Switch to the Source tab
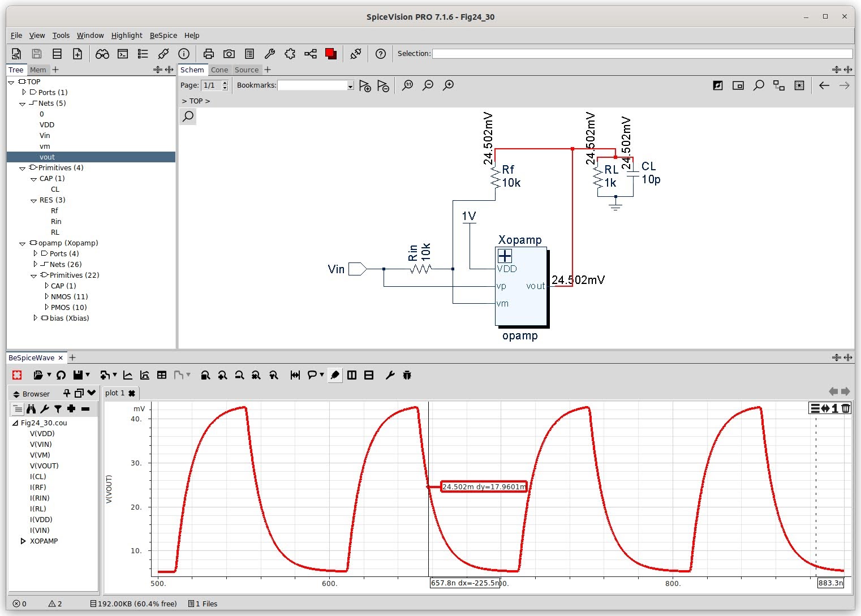 (x=247, y=70)
